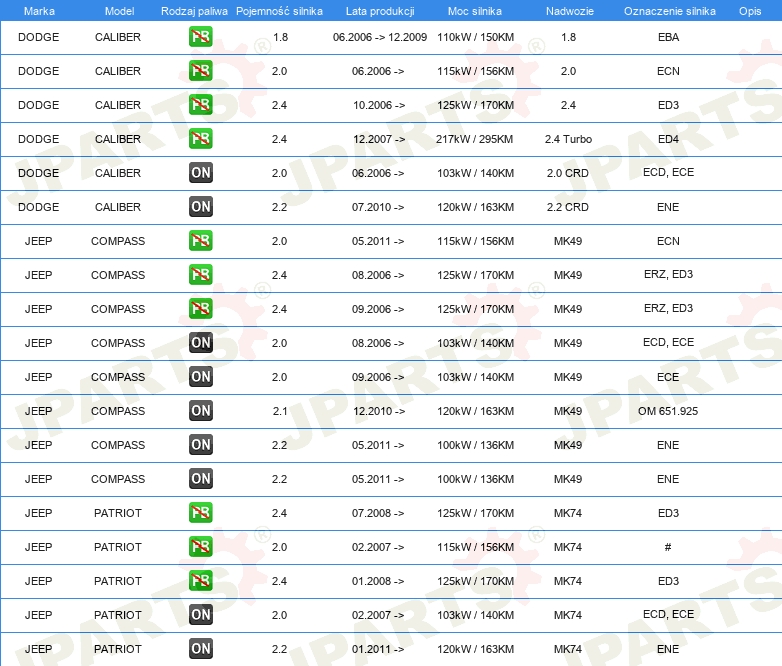Click power value 217kW / 295KM
This screenshot has height=666, width=782.
[x=474, y=139]
